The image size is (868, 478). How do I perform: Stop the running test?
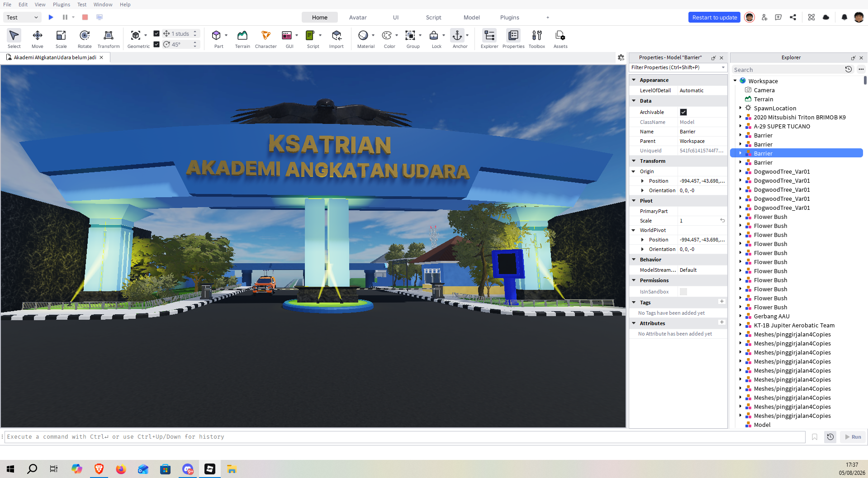pos(85,17)
